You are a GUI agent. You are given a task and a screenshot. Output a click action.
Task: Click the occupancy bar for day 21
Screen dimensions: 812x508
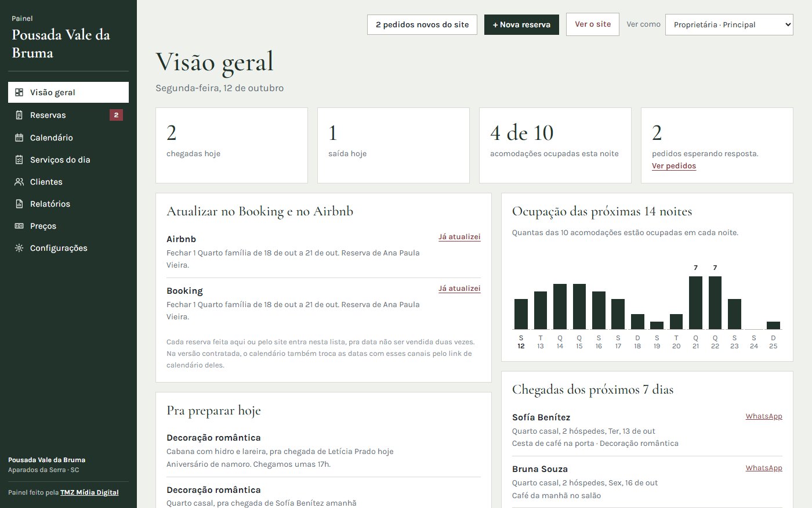click(x=695, y=303)
